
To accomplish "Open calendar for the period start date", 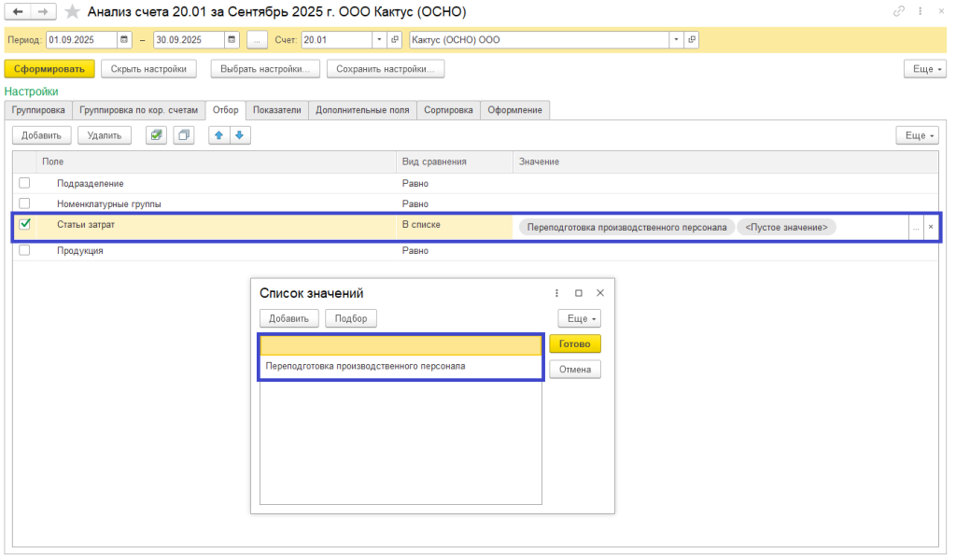I will 124,40.
